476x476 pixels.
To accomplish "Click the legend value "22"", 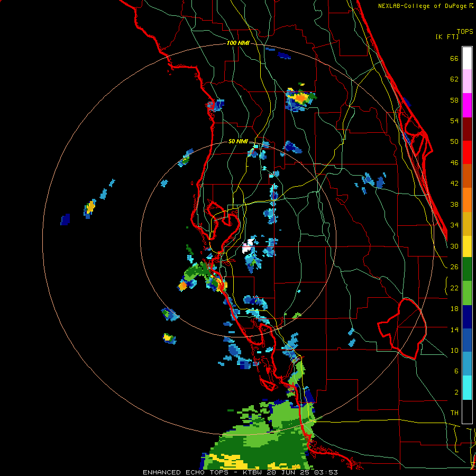I will pos(454,288).
